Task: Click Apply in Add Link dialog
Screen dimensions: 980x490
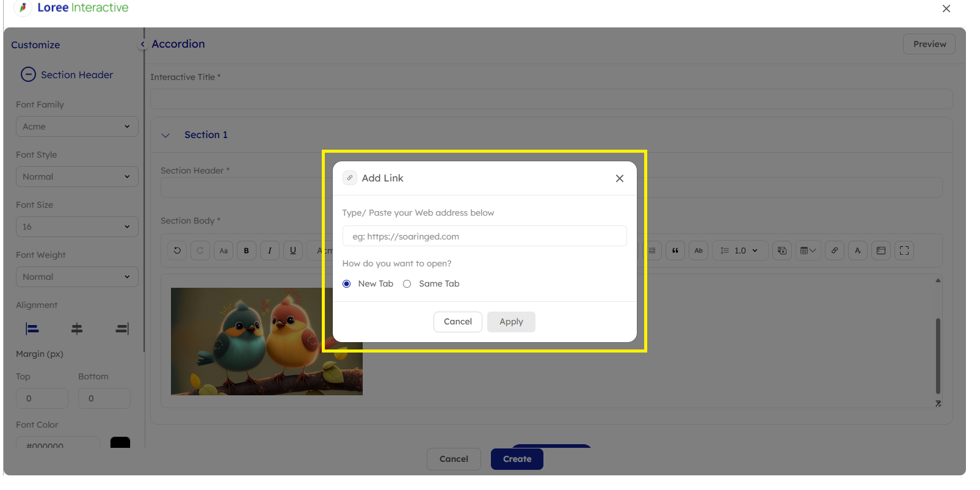Action: (511, 322)
